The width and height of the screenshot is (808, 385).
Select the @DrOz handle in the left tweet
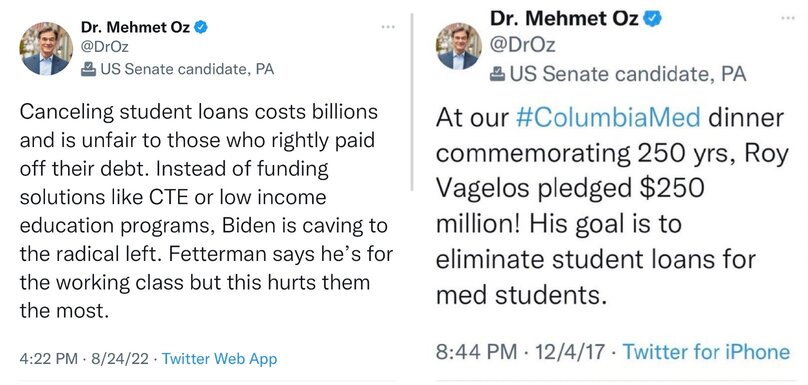[105, 47]
